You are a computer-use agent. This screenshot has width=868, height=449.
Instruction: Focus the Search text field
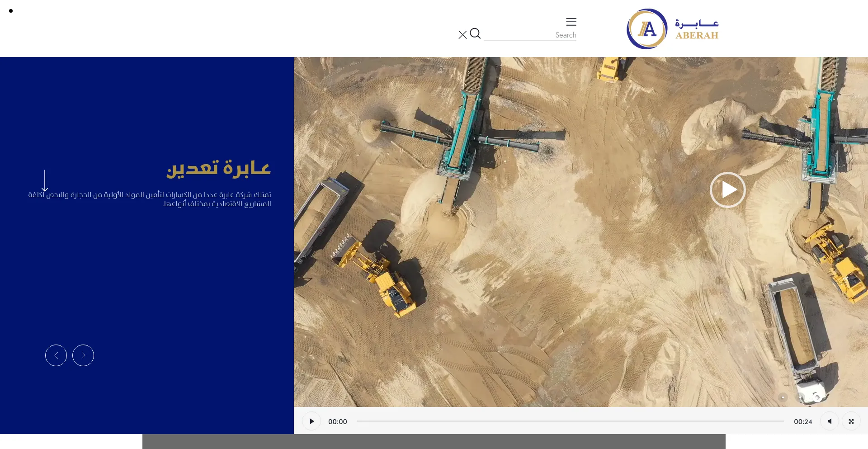click(x=530, y=35)
